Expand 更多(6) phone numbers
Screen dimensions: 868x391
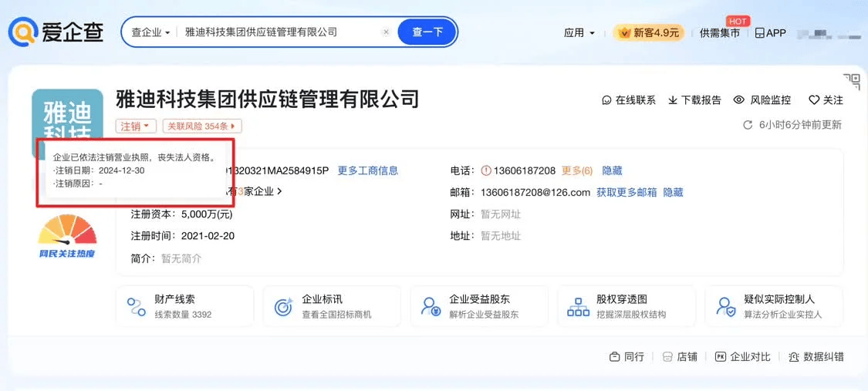tap(577, 171)
